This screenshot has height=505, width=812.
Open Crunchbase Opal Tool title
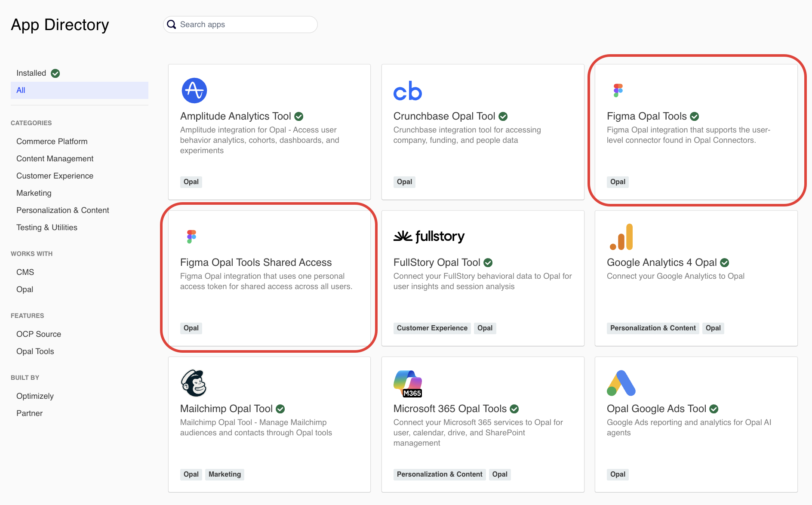click(444, 116)
